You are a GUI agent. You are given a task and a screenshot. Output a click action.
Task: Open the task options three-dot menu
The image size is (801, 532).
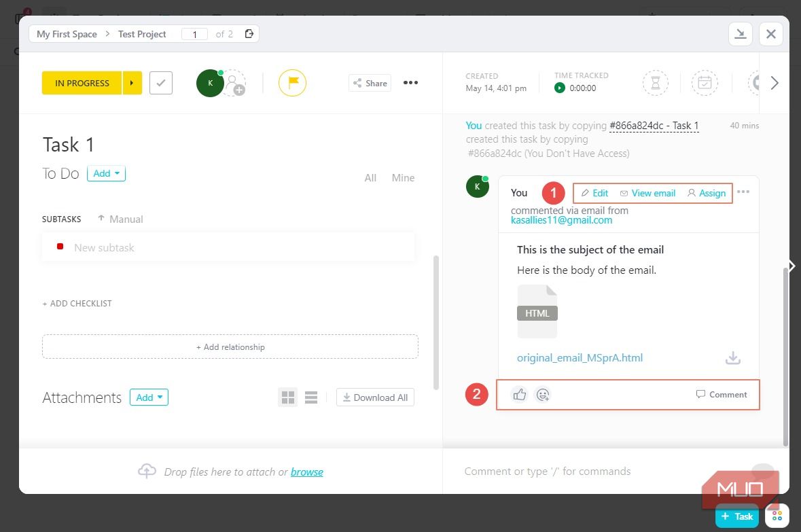pos(410,83)
